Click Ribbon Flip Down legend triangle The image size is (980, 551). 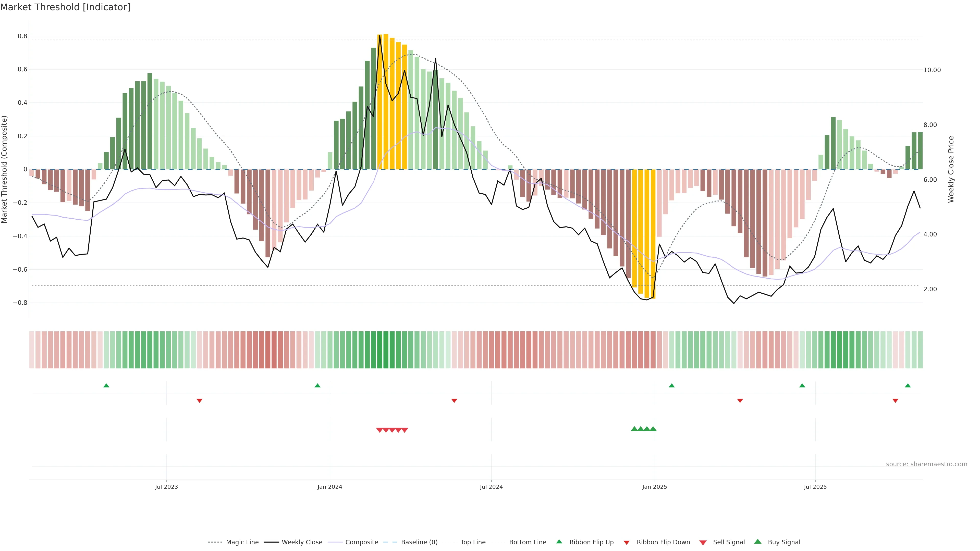pos(627,543)
